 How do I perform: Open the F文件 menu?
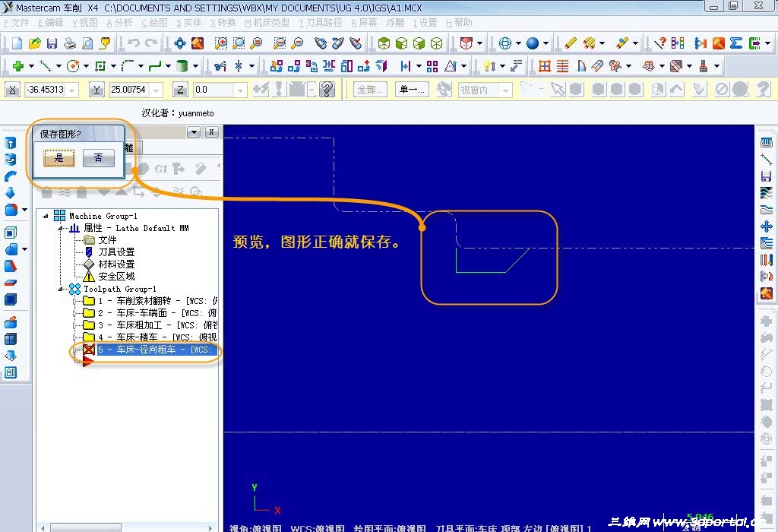(x=17, y=23)
